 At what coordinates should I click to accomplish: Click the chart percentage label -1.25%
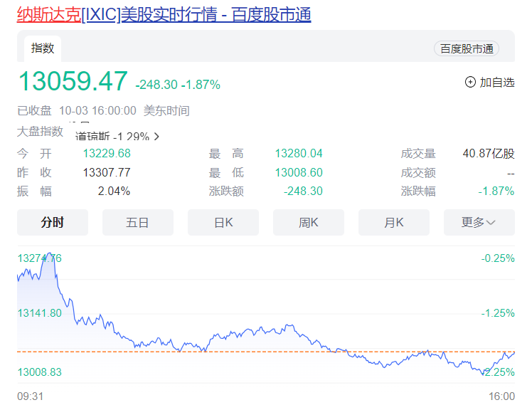coord(498,313)
